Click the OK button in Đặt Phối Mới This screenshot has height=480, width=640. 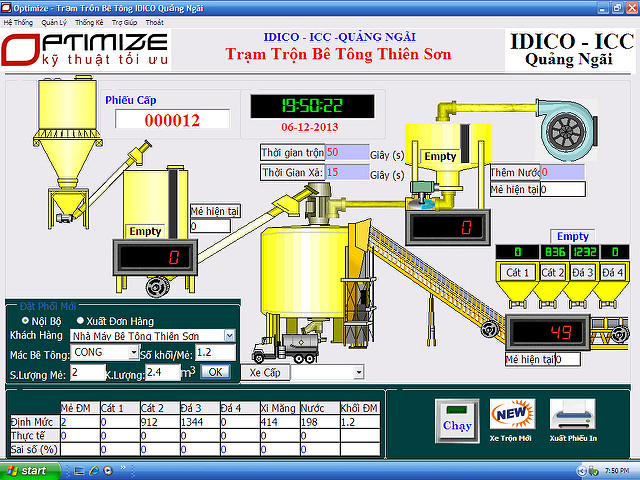coord(215,372)
